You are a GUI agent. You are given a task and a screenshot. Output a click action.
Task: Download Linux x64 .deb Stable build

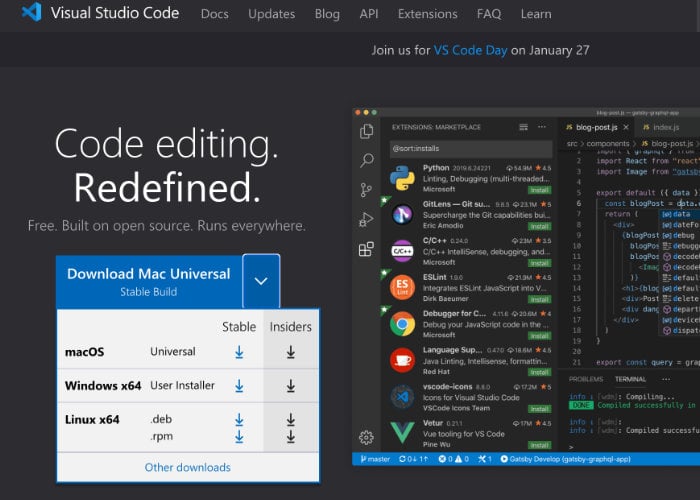tap(239, 420)
